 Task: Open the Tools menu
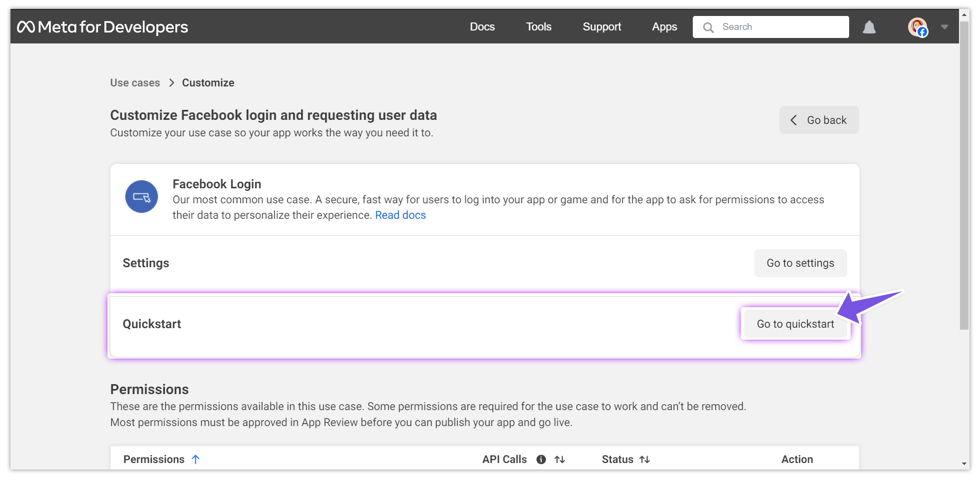538,27
